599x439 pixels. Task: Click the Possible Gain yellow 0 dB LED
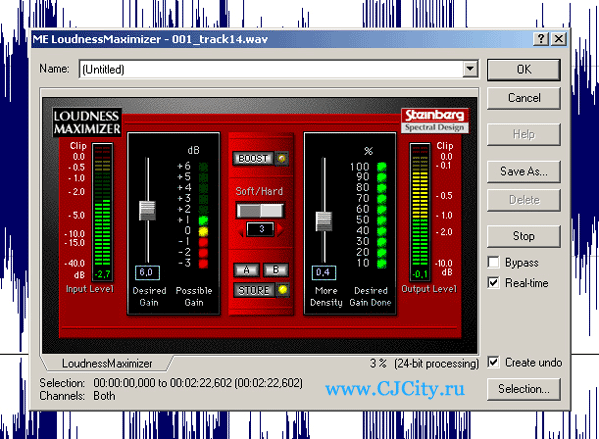pyautogui.click(x=203, y=231)
